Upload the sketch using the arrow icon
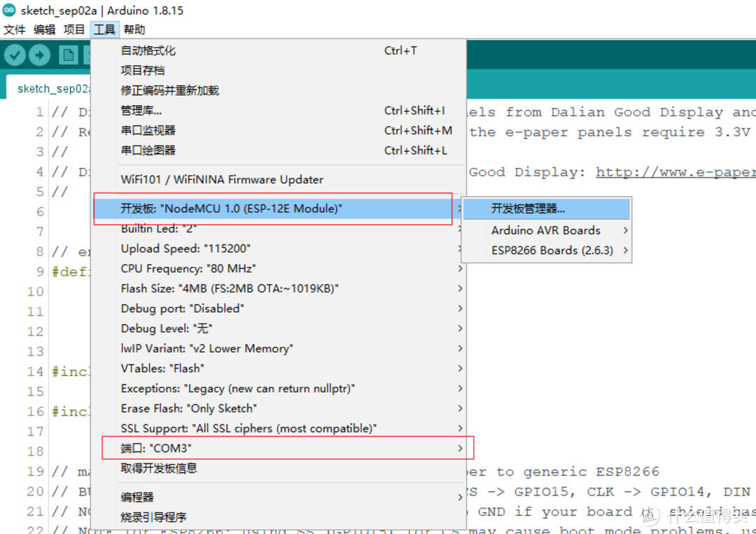The height and width of the screenshot is (534, 756). pos(39,55)
